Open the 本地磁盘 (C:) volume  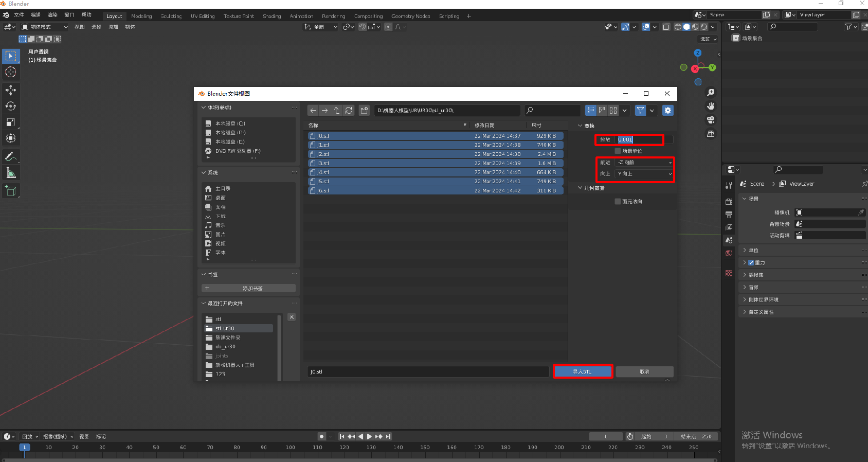pyautogui.click(x=230, y=123)
